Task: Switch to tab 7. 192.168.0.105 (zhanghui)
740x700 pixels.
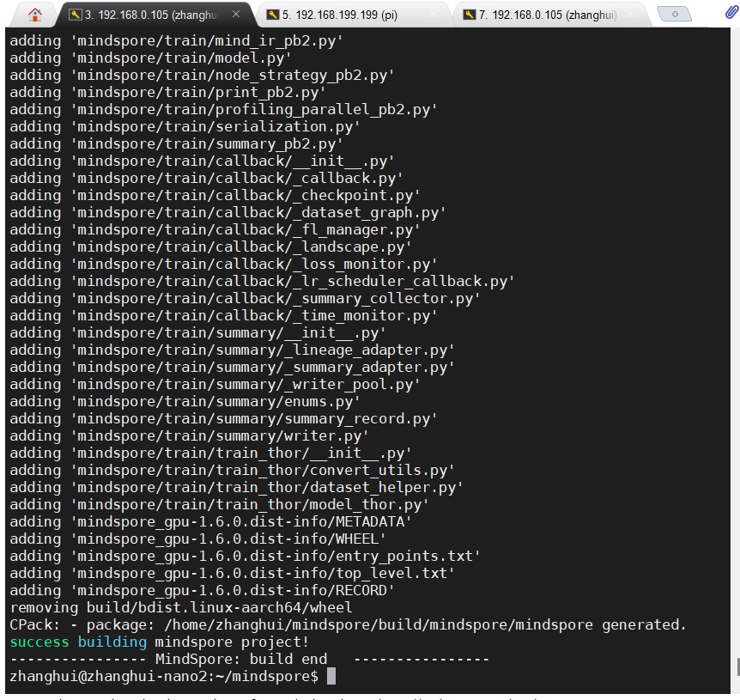Action: [549, 15]
